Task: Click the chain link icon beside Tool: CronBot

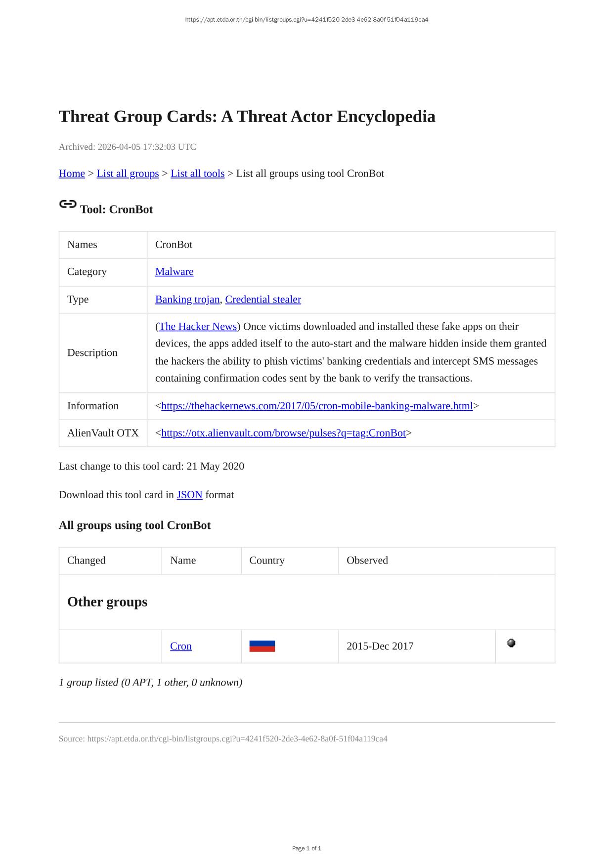Action: click(68, 204)
